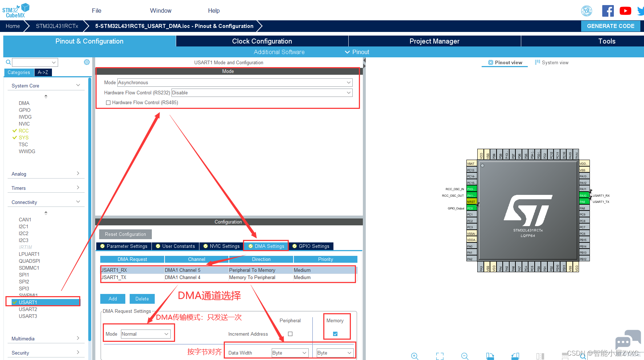Screen dimensions: 644x360
Task: Switch to System view
Action: point(552,62)
